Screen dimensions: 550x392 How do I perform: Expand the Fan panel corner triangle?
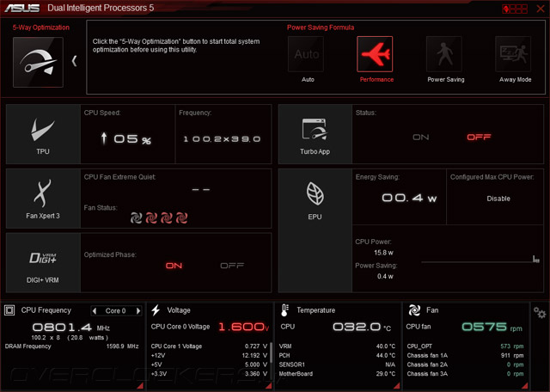point(525,386)
